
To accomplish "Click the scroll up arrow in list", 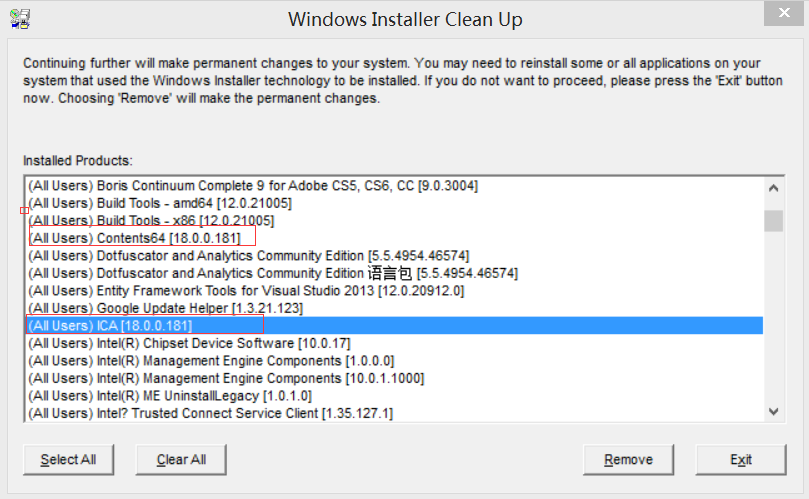I will [773, 188].
